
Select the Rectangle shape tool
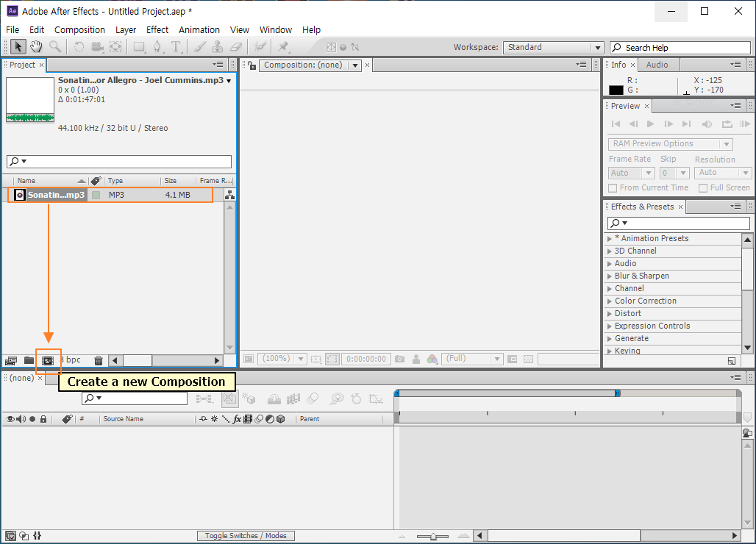[x=139, y=47]
